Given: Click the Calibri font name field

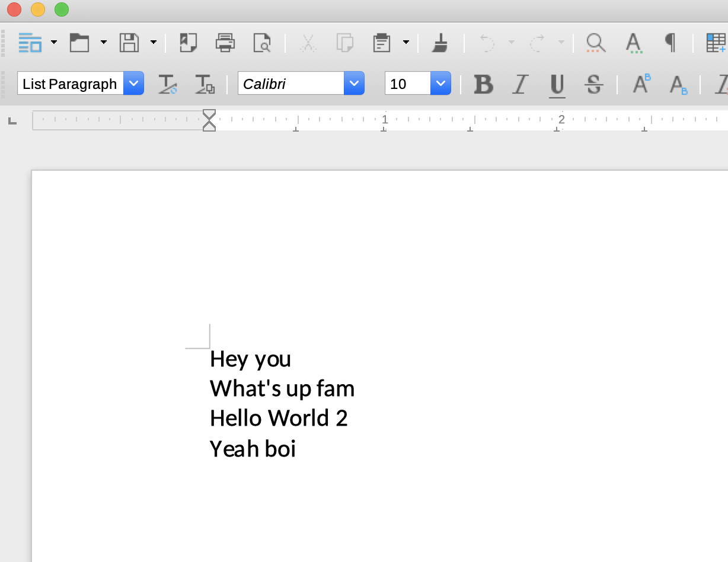Looking at the screenshot, I should 291,84.
